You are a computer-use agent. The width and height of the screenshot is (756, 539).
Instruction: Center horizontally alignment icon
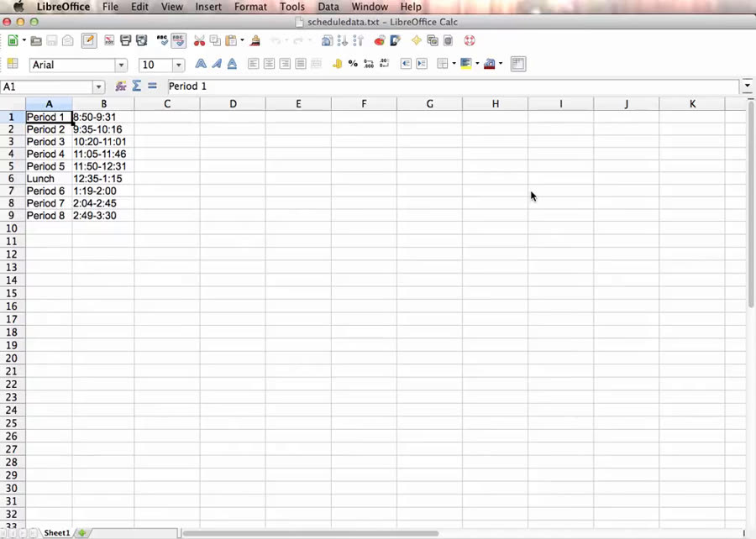(269, 64)
